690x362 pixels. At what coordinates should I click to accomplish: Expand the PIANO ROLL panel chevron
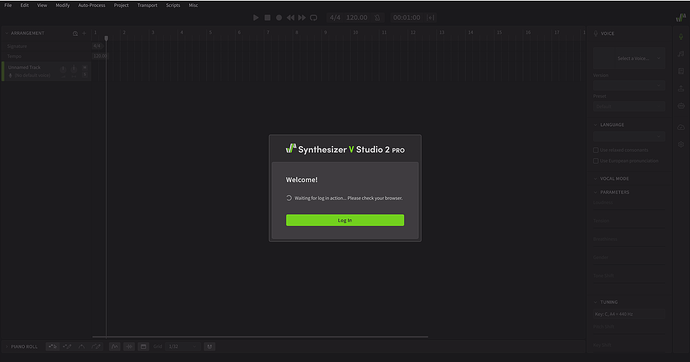[7, 347]
